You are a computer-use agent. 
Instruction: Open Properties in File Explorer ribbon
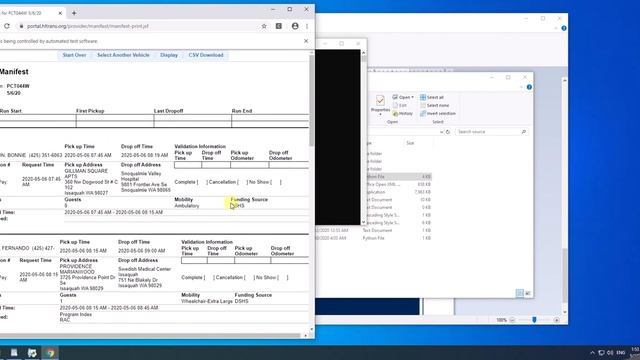(380, 104)
